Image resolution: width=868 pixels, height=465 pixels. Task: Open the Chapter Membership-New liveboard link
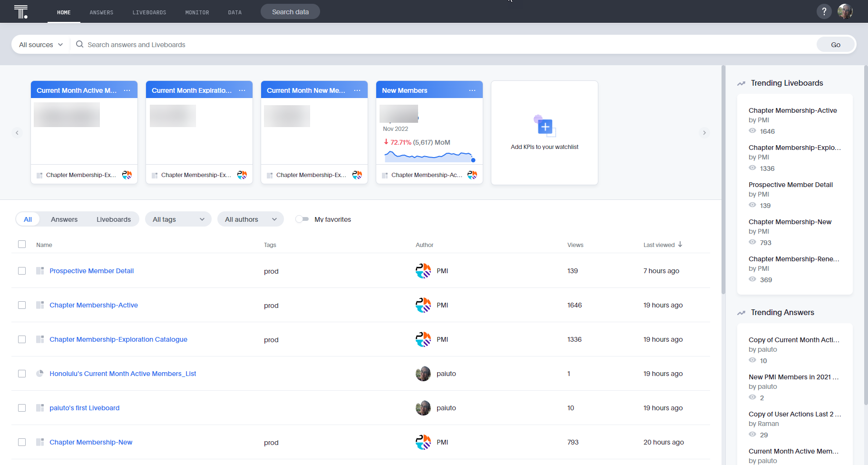(x=91, y=442)
